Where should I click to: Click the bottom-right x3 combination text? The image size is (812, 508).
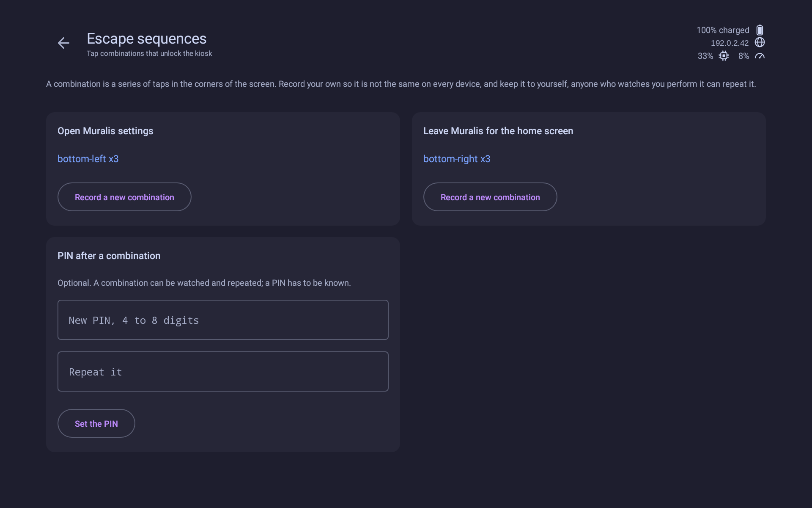pos(457,159)
